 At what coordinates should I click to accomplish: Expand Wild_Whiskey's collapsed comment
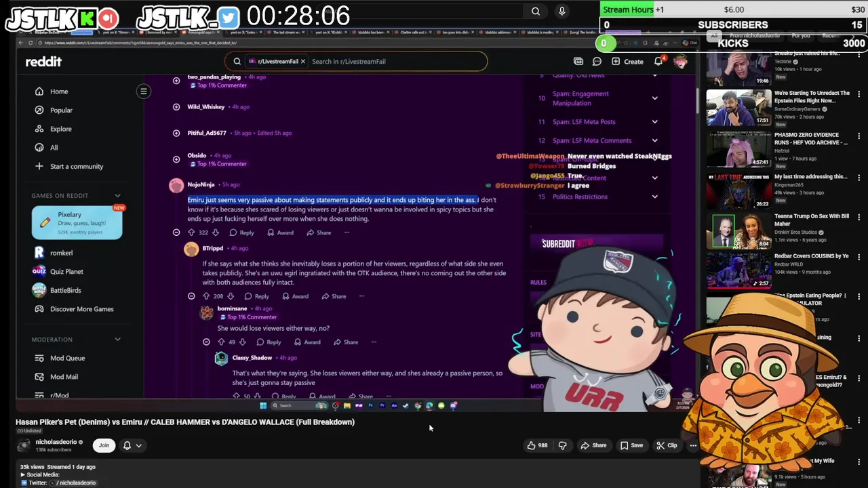(x=176, y=107)
